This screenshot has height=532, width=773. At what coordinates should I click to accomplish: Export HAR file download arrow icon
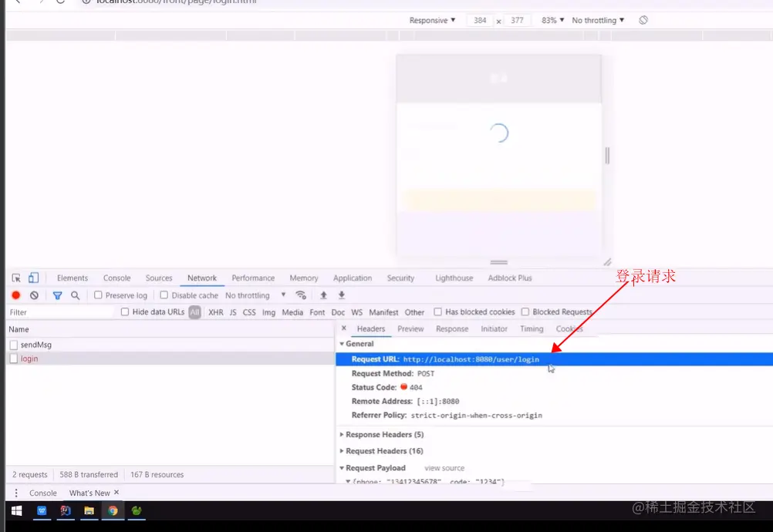(341, 295)
